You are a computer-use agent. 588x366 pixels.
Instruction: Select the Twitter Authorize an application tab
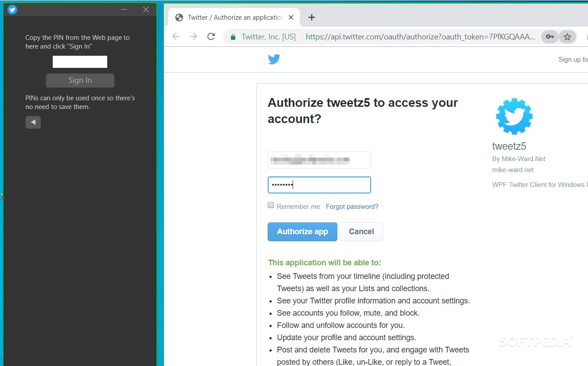point(234,18)
